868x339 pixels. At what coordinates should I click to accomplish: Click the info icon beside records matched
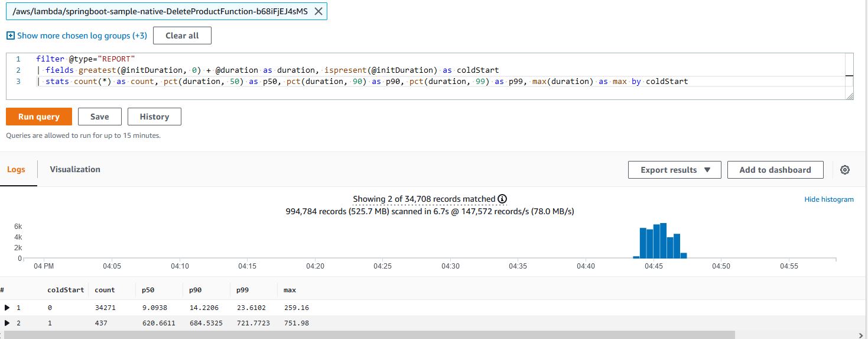tap(502, 199)
